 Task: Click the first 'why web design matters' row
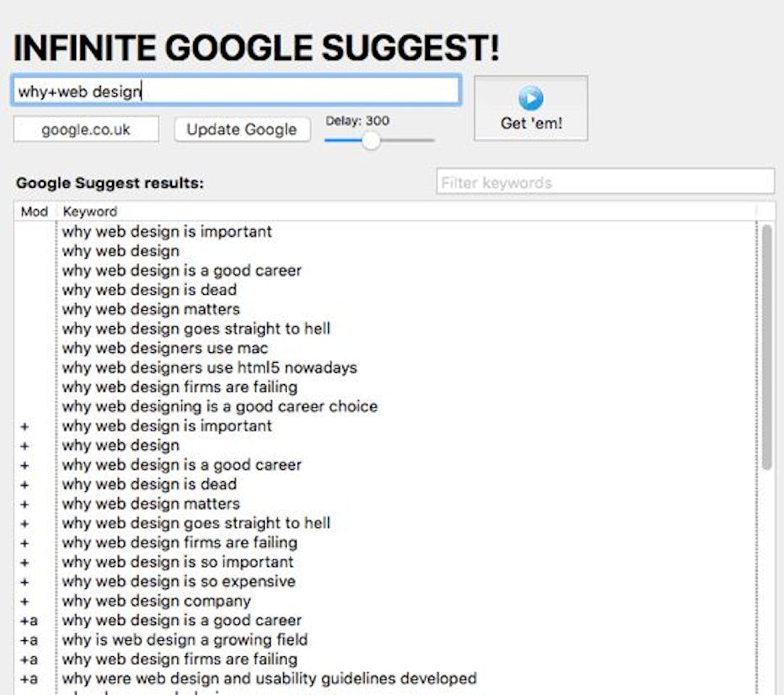pos(151,309)
